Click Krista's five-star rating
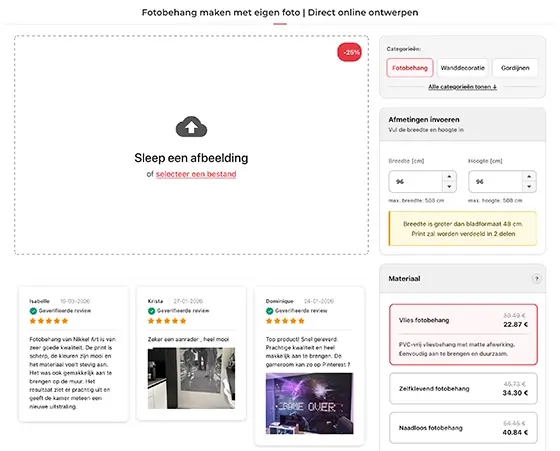 click(x=167, y=321)
